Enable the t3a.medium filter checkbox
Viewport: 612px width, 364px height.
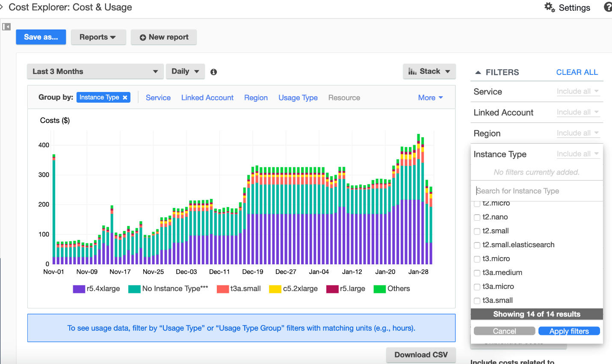pos(477,273)
